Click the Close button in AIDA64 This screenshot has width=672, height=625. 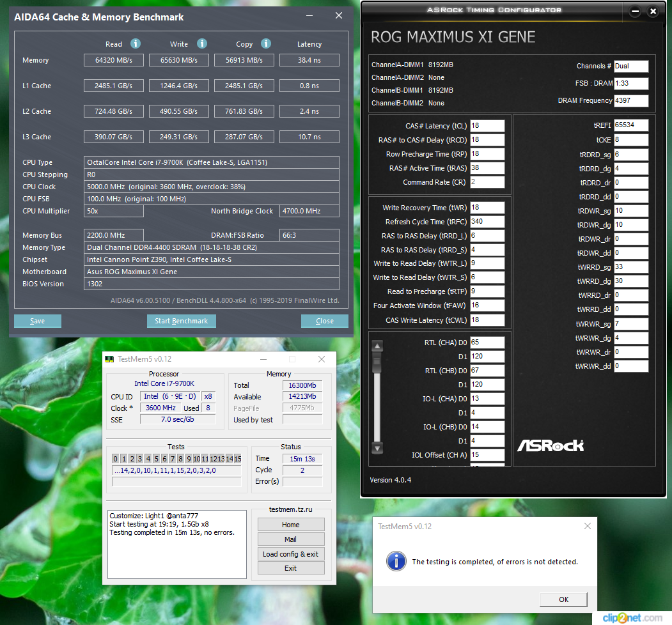(x=324, y=321)
